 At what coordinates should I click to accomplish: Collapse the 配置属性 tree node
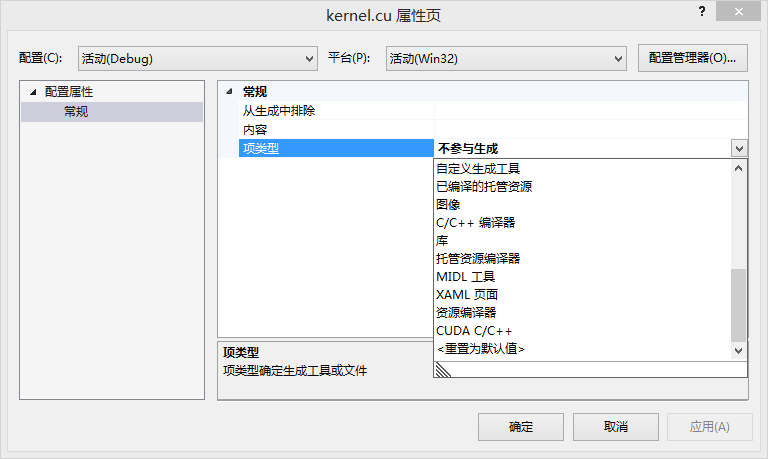point(33,92)
